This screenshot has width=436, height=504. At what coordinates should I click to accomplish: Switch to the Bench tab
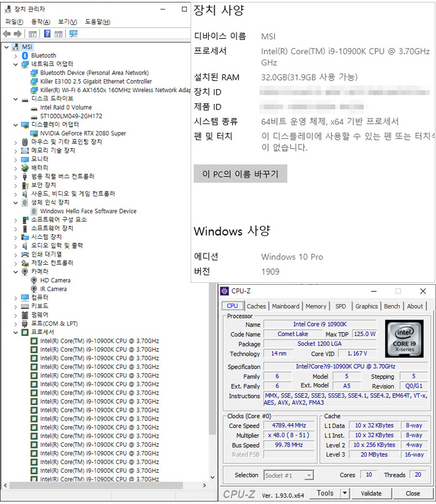tap(392, 307)
